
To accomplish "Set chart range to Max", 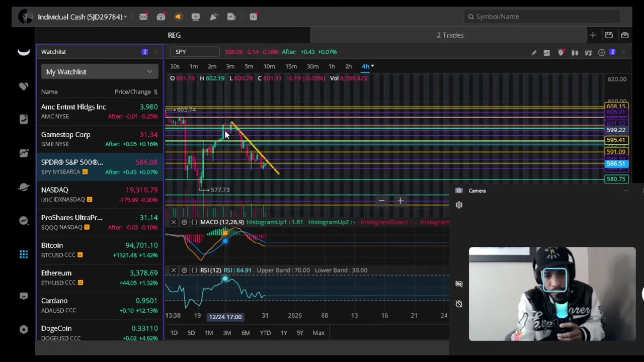I will pyautogui.click(x=318, y=333).
